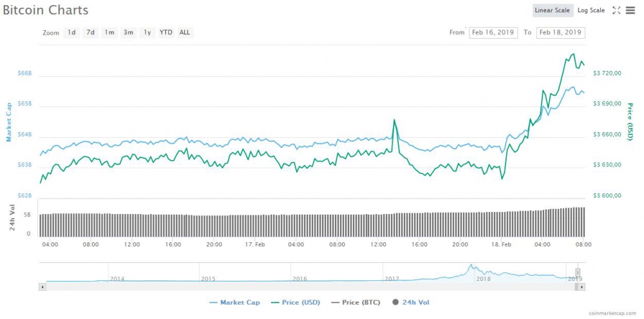Set zoom range to 1y

[147, 32]
